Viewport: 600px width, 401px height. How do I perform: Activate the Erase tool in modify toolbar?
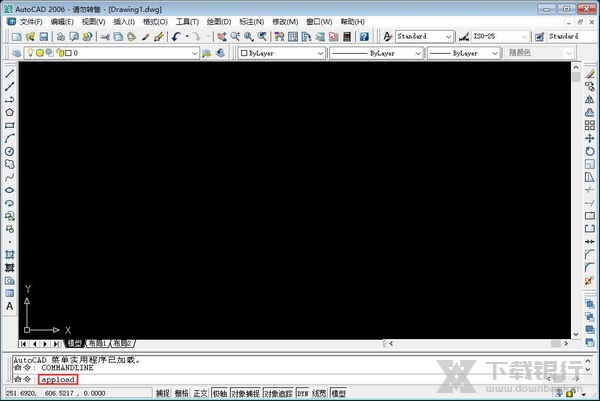click(x=589, y=74)
